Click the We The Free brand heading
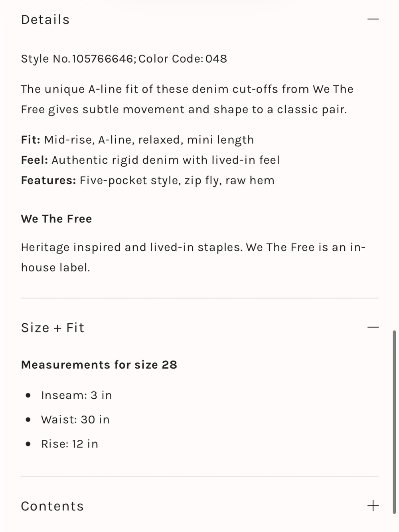This screenshot has width=399, height=532. click(56, 219)
